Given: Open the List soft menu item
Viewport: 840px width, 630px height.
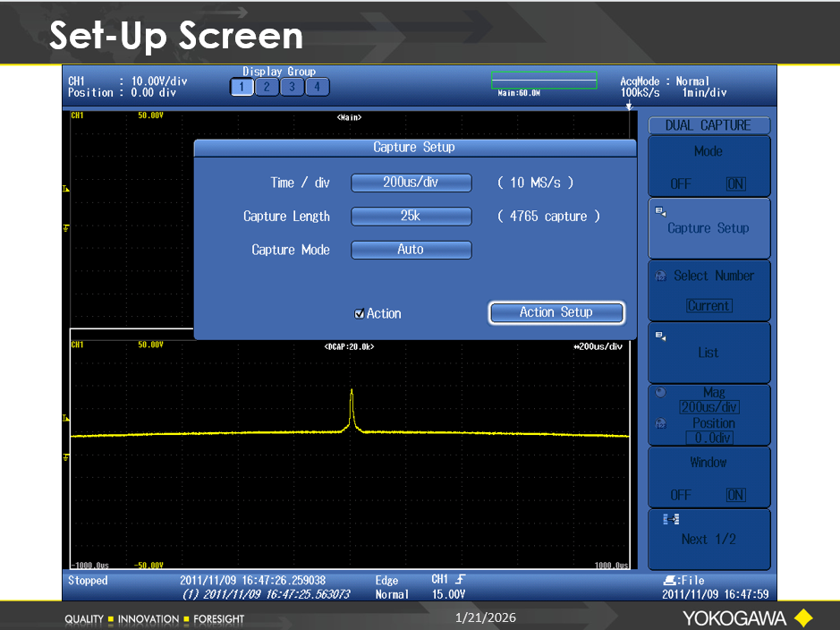Looking at the screenshot, I should pos(708,353).
